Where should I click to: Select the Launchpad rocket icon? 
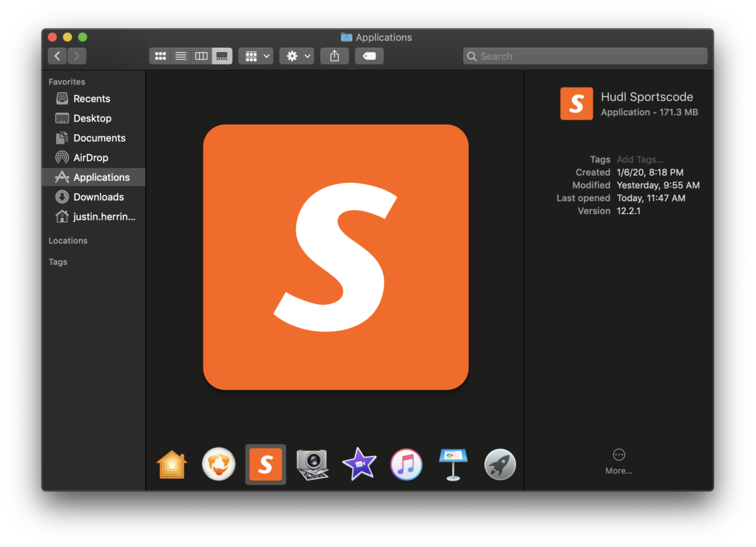click(x=500, y=466)
